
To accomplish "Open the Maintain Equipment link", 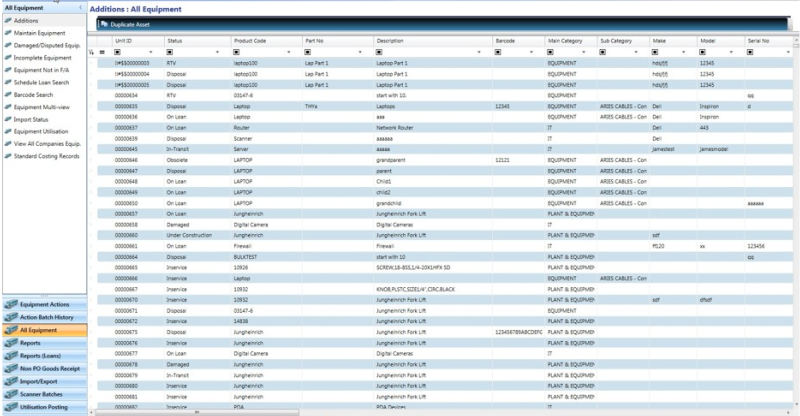I will tap(39, 33).
